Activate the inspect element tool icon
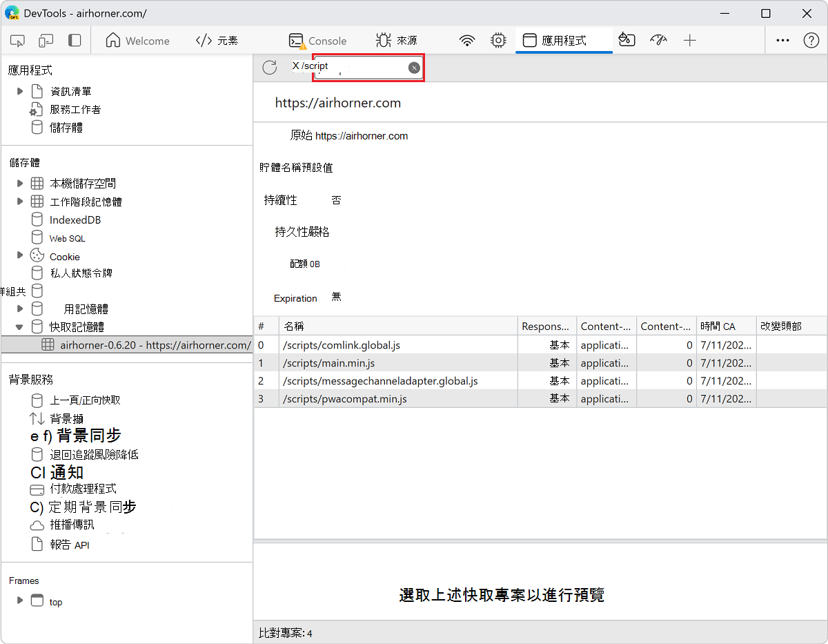The image size is (828, 644). 18,41
